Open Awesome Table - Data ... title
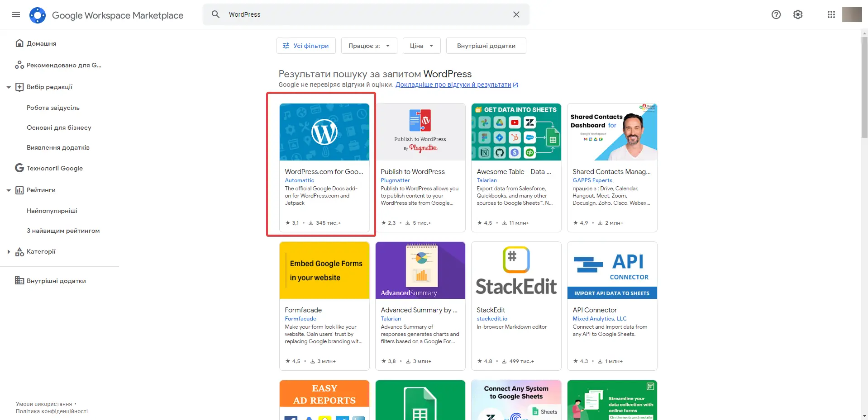 point(514,172)
